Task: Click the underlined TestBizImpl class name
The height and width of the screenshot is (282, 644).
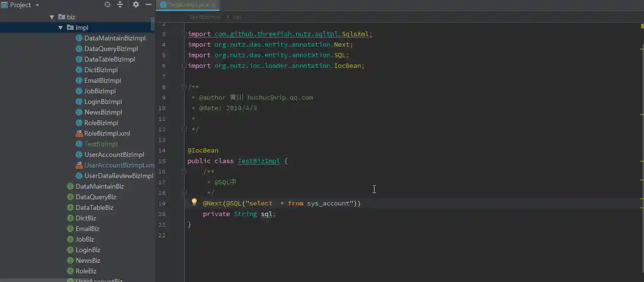Action: click(258, 161)
